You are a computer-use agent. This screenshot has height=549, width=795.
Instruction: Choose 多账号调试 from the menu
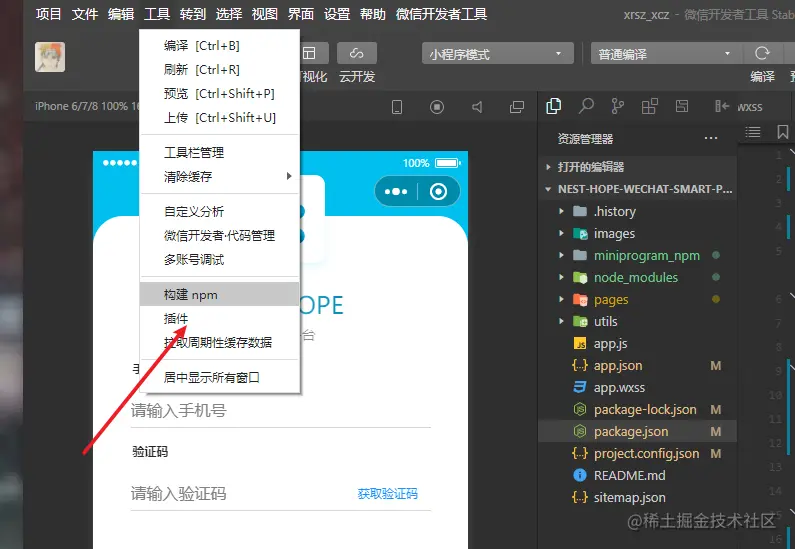(220, 260)
